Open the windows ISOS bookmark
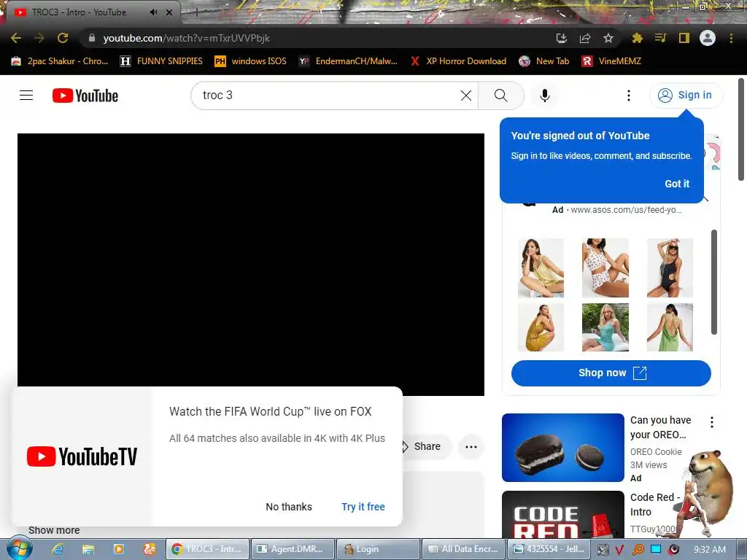 point(251,61)
